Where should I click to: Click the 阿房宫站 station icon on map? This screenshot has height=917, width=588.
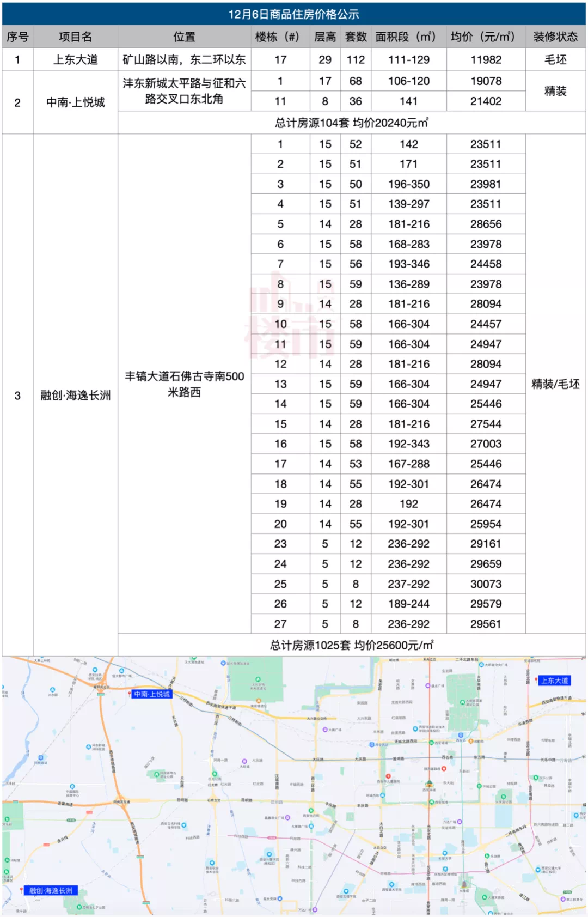pos(41,757)
